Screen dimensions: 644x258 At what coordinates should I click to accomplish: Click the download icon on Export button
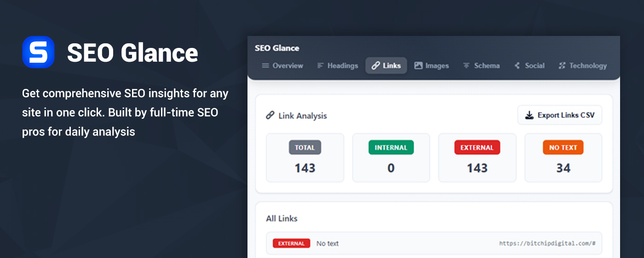click(x=529, y=115)
